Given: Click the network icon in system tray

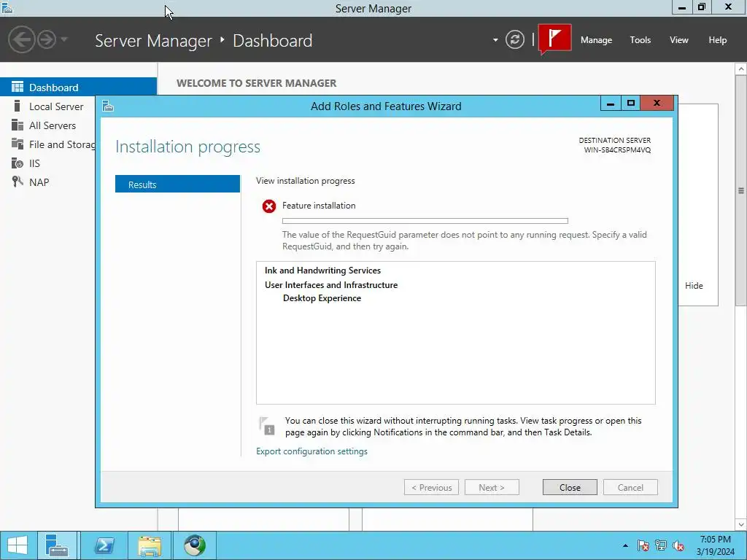Looking at the screenshot, I should 661,545.
